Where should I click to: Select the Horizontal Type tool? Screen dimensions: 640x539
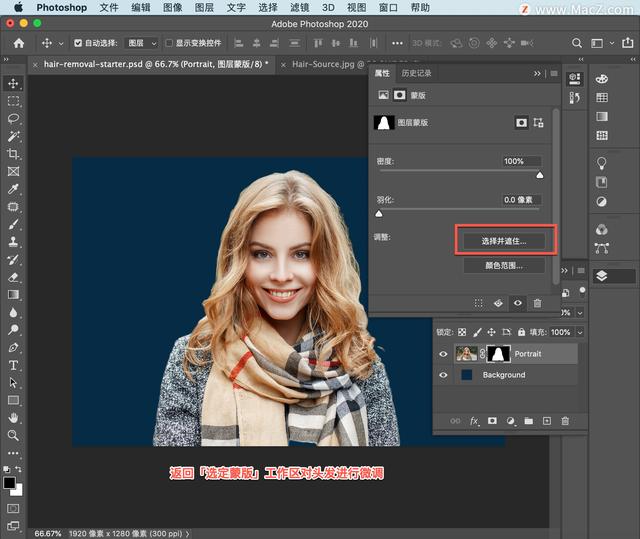14,365
